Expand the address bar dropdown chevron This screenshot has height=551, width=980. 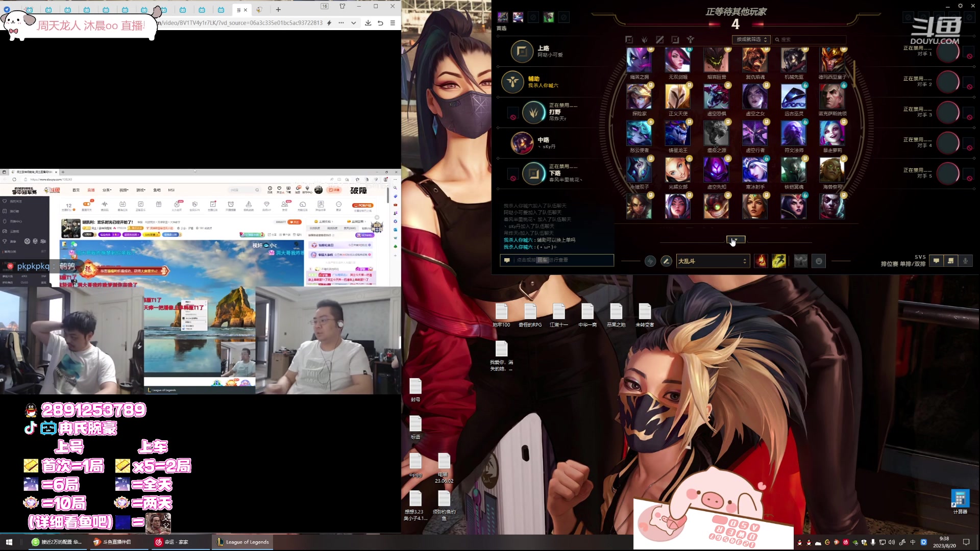pyautogui.click(x=353, y=23)
